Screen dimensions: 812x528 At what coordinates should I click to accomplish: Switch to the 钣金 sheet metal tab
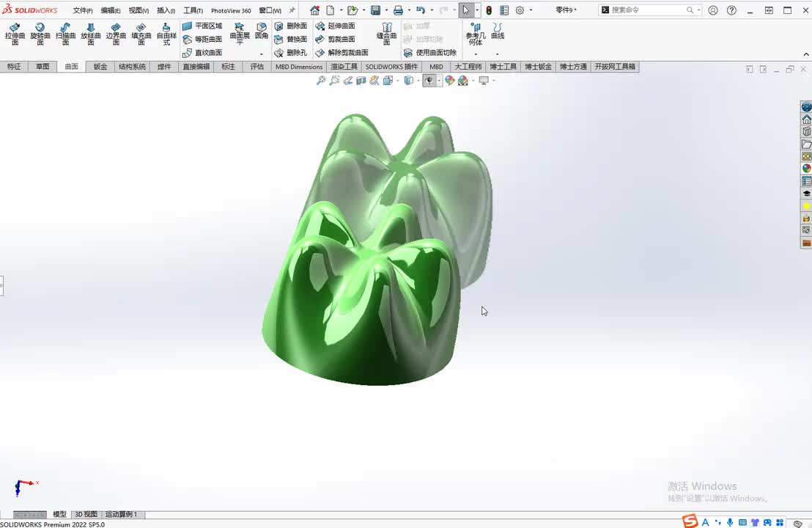(x=100, y=67)
